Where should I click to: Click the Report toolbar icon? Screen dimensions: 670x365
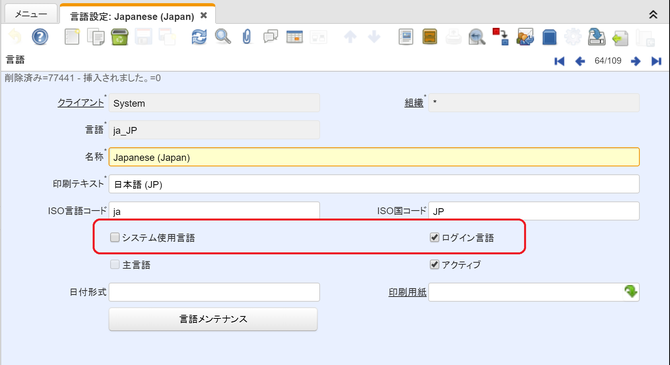tap(406, 37)
